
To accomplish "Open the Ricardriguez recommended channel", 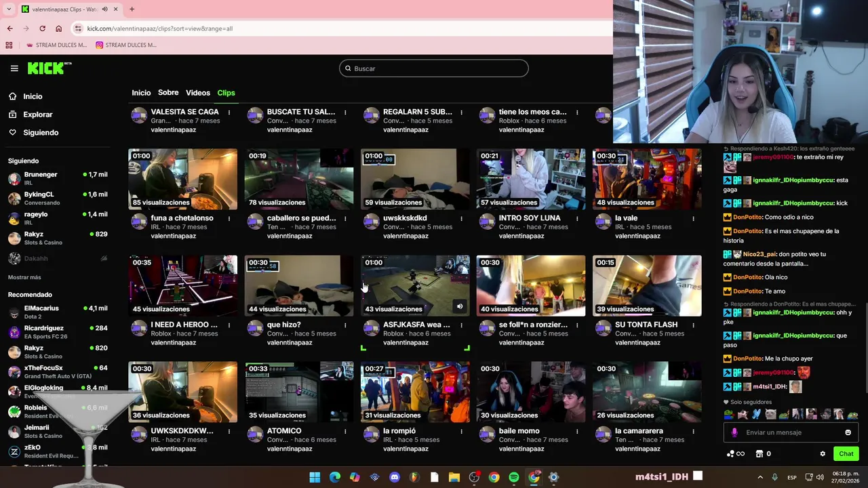I will [x=58, y=331].
